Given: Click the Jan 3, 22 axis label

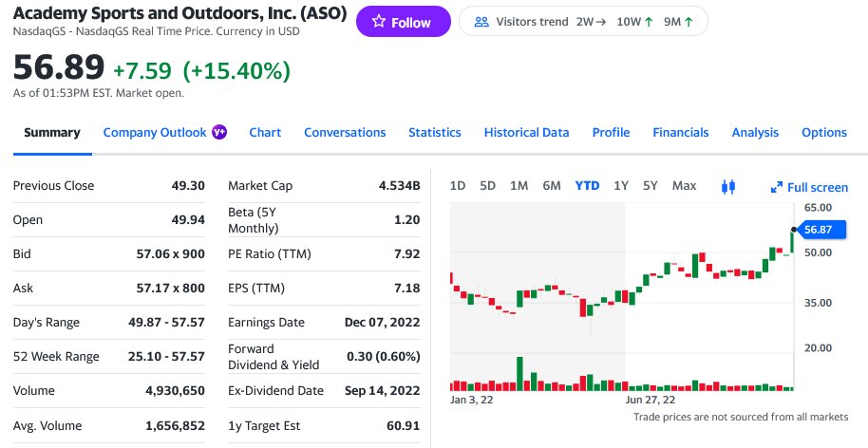Looking at the screenshot, I should click(x=471, y=400).
